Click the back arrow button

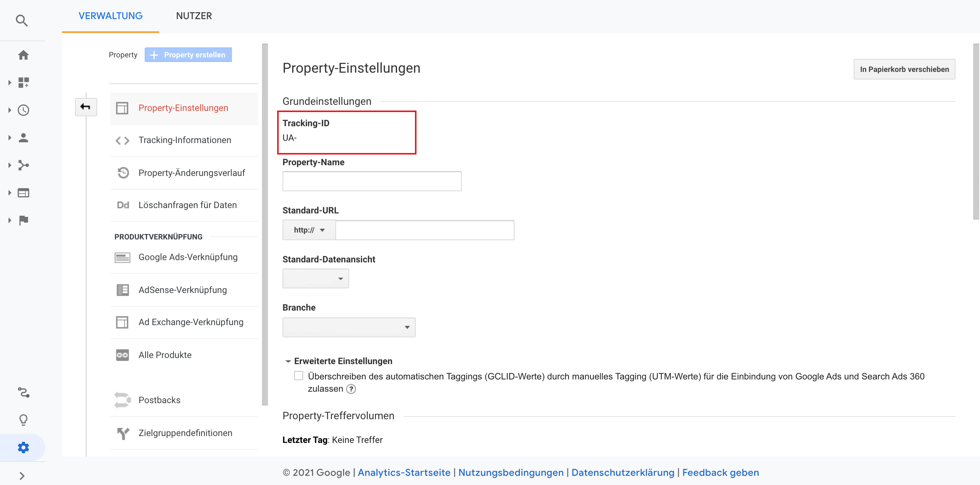click(86, 107)
